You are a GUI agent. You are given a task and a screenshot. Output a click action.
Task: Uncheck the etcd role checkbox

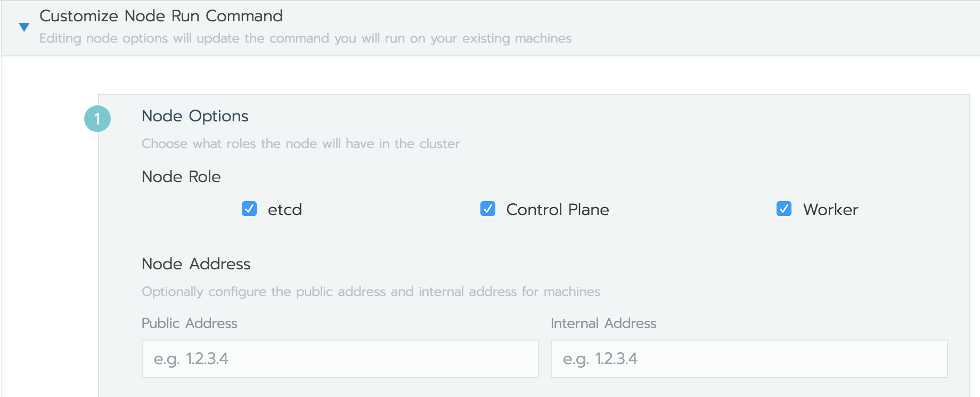tap(249, 209)
